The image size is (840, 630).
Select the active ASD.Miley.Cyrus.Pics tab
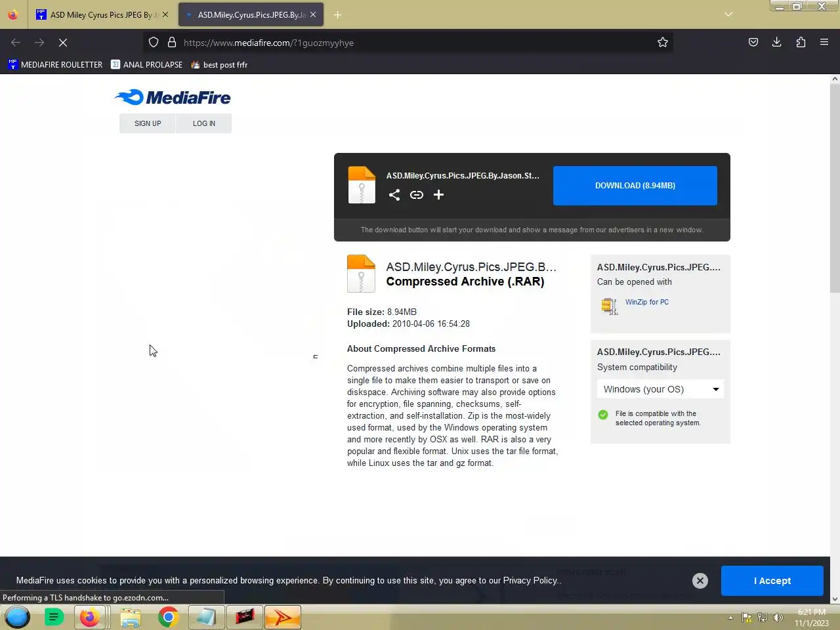251,14
